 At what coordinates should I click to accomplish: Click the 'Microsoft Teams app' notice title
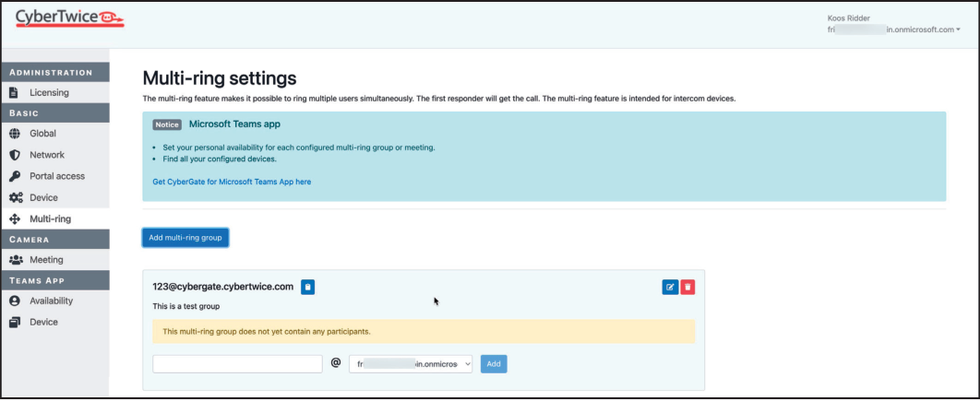[x=235, y=124]
